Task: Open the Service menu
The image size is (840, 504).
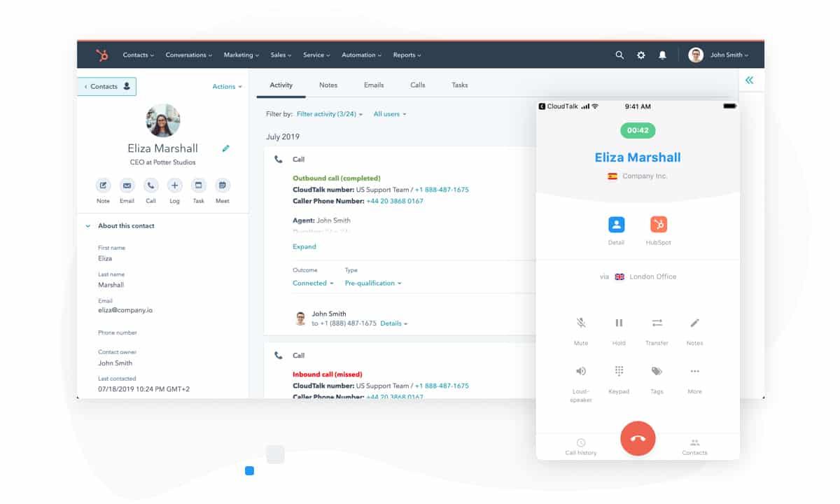Action: 316,55
